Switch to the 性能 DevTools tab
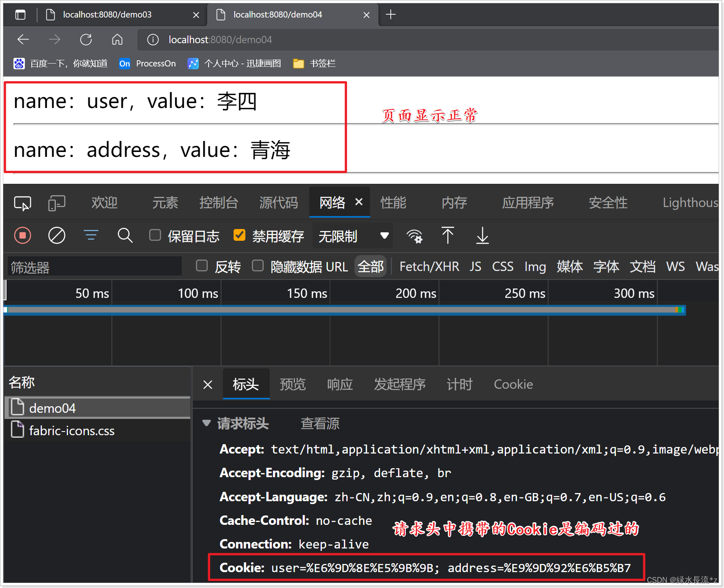 (x=393, y=203)
